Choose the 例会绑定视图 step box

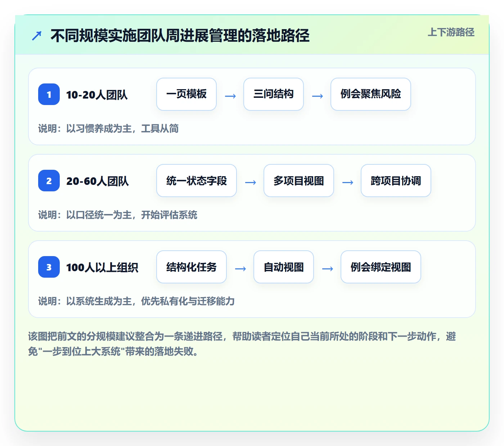click(381, 267)
